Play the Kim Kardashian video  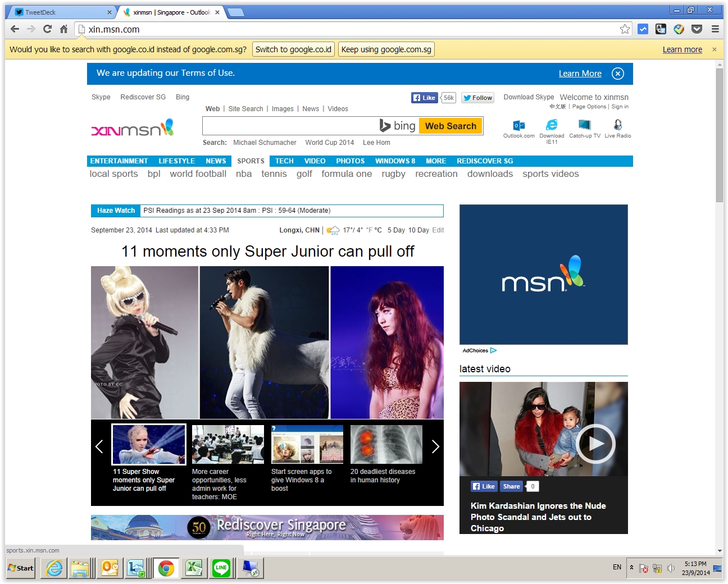pyautogui.click(x=595, y=444)
